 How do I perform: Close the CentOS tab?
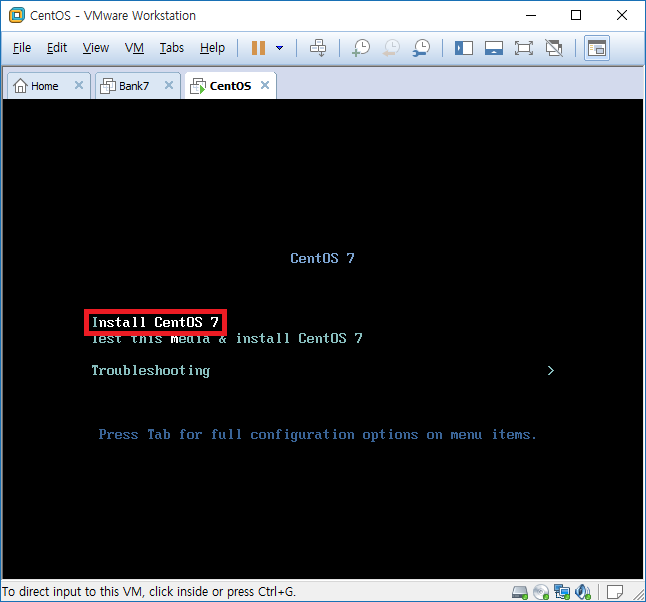click(x=265, y=85)
